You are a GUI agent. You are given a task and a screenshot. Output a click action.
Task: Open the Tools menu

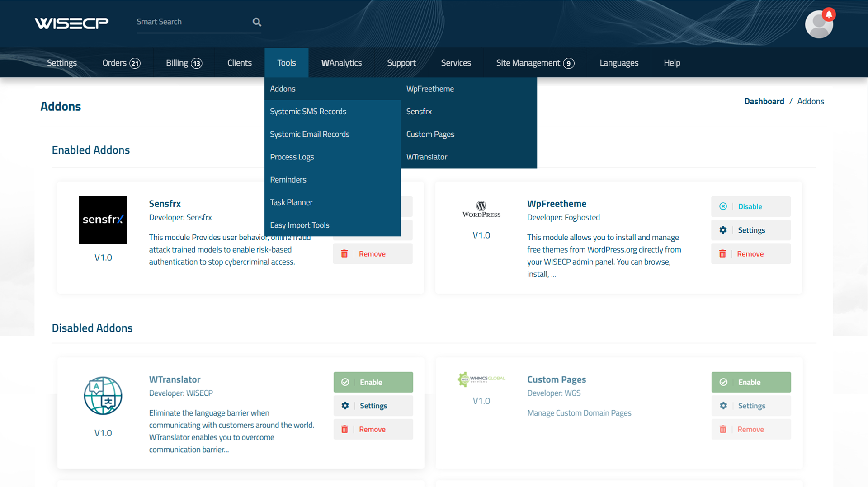(287, 63)
